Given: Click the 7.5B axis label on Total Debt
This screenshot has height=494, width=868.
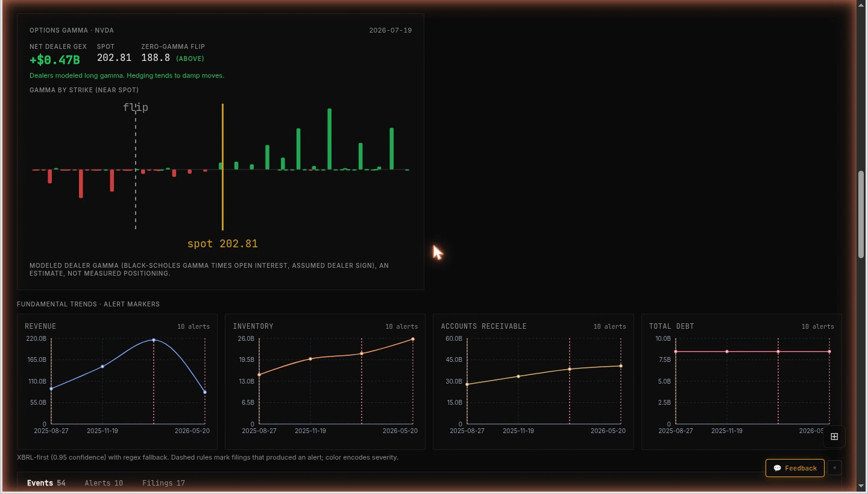Looking at the screenshot, I should [x=664, y=359].
